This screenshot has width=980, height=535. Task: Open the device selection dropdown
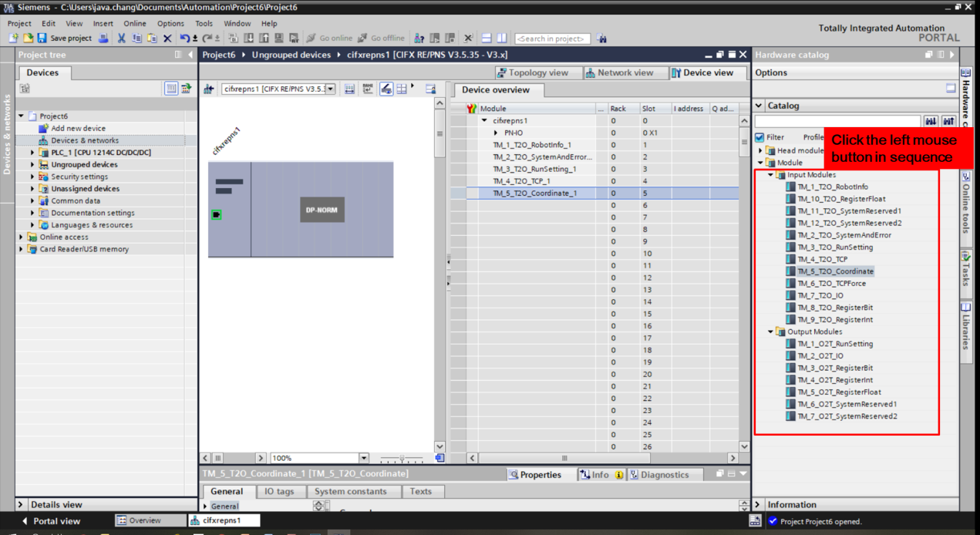tap(331, 89)
